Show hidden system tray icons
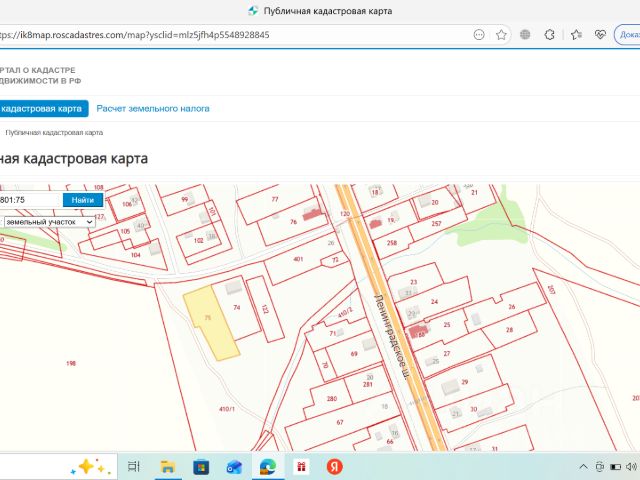 584,467
